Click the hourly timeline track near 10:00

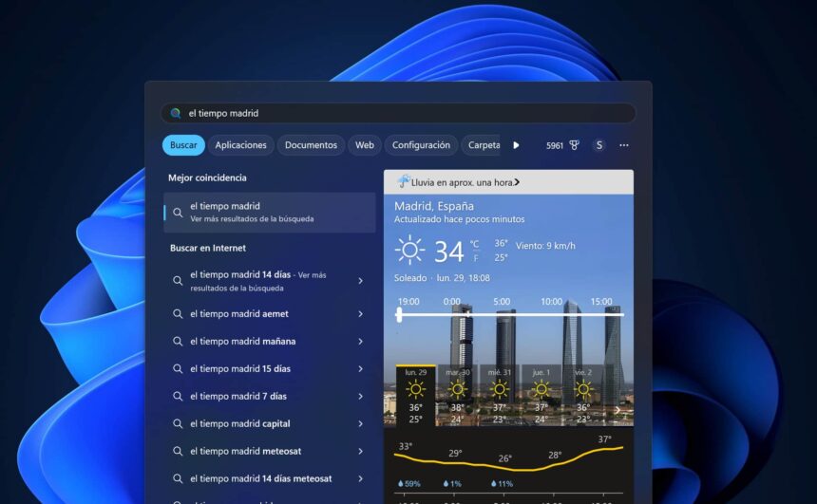click(551, 314)
